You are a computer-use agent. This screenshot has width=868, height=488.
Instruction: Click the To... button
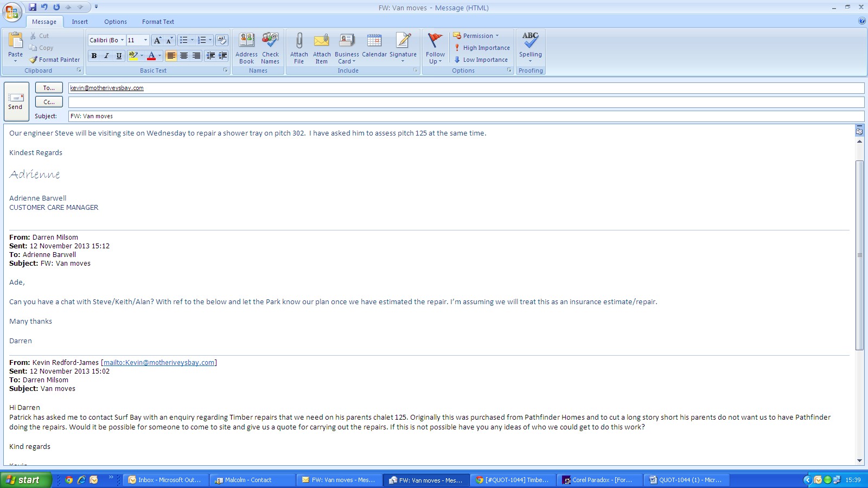49,88
